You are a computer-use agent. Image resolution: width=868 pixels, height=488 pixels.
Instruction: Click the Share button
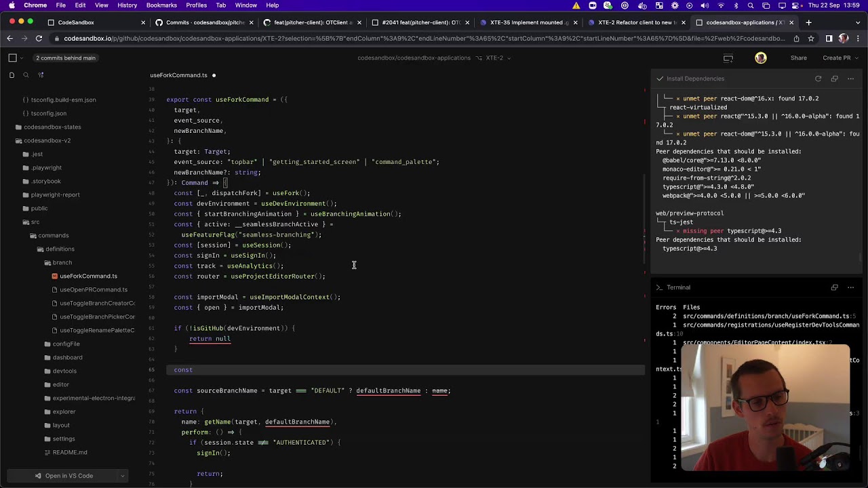tap(798, 58)
